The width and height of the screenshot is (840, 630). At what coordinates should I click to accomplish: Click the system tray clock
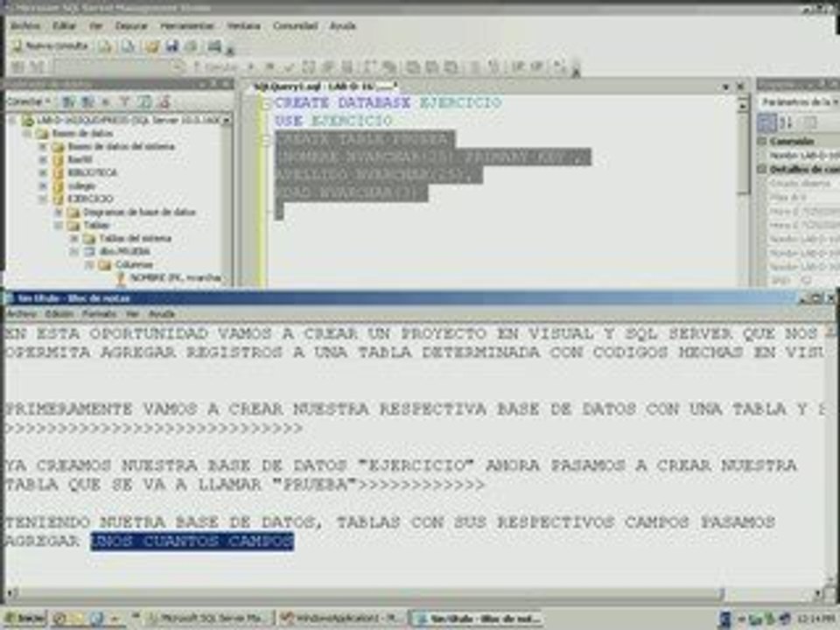[x=815, y=619]
